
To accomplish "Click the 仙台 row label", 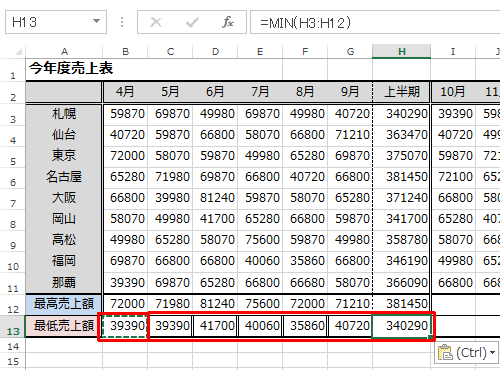I will point(64,135).
